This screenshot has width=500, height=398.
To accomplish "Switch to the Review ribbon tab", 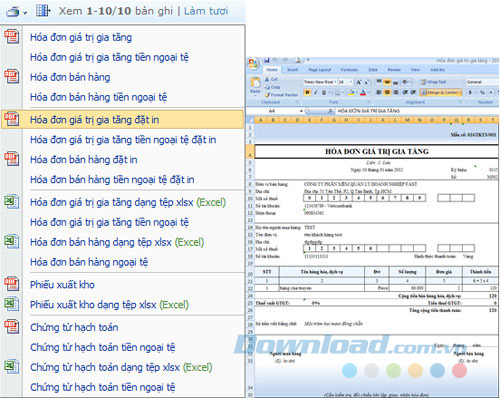I will click(x=394, y=70).
